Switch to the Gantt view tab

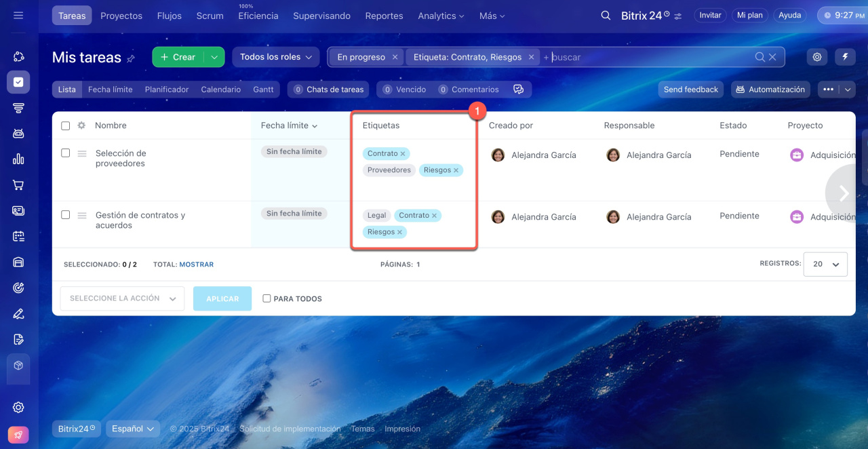pos(263,90)
